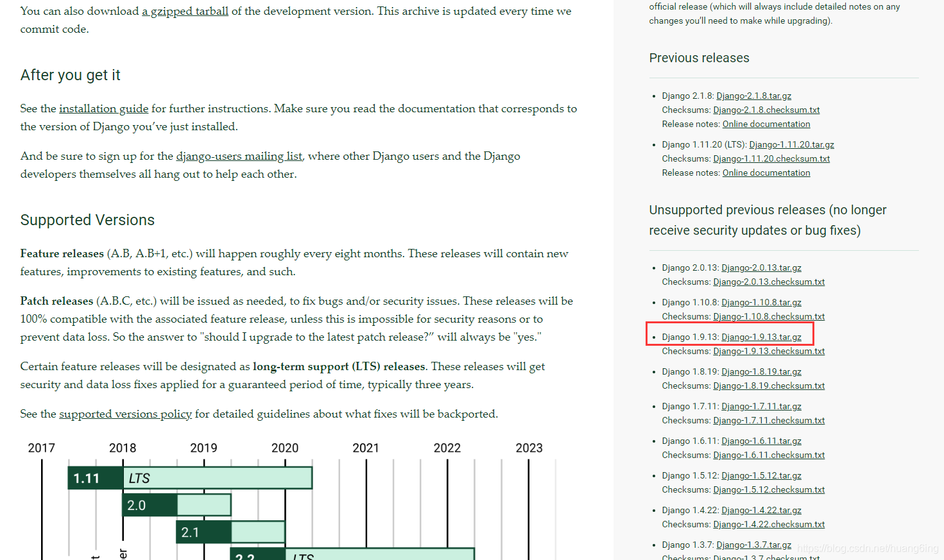The image size is (944, 560).
Task: Open Django-2.1.8.checksum.txt
Action: tap(766, 110)
